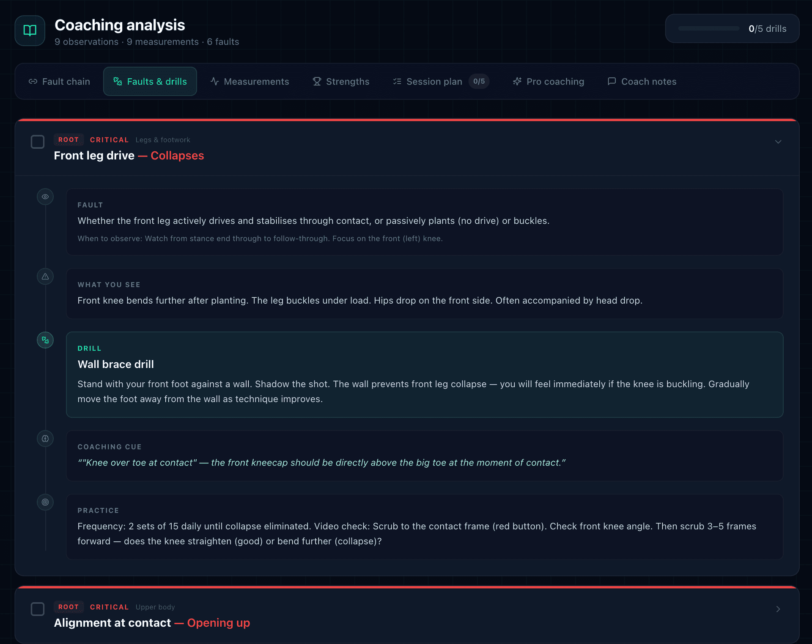Click the sparkle icon in Pro coaching tab
Image resolution: width=812 pixels, height=644 pixels.
tap(517, 82)
